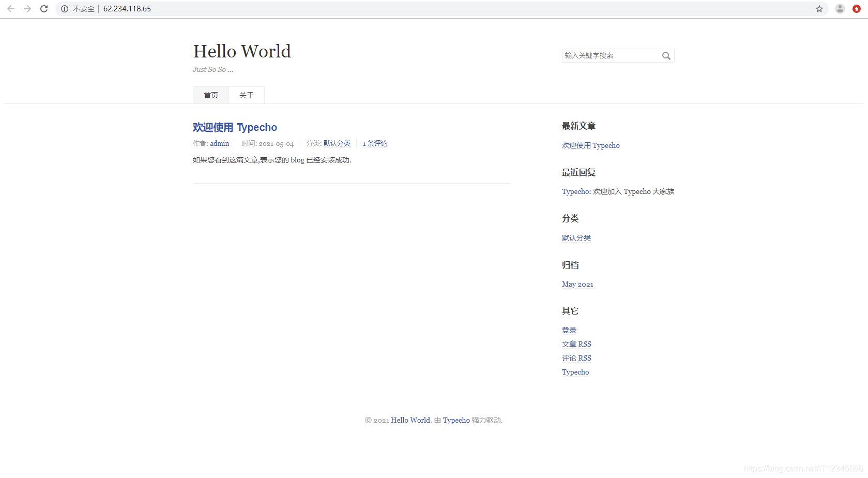Screen dimensions: 868x478
Task: Click the red browser update icon
Action: 857,9
